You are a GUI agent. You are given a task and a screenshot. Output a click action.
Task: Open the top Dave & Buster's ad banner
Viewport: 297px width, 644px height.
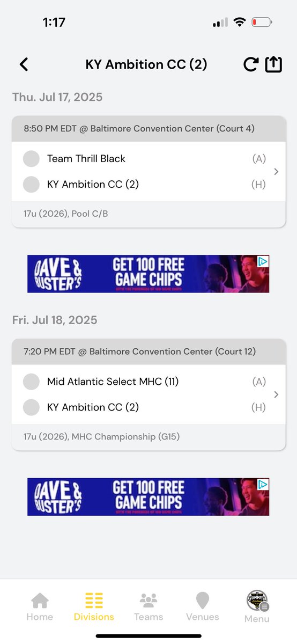148,274
